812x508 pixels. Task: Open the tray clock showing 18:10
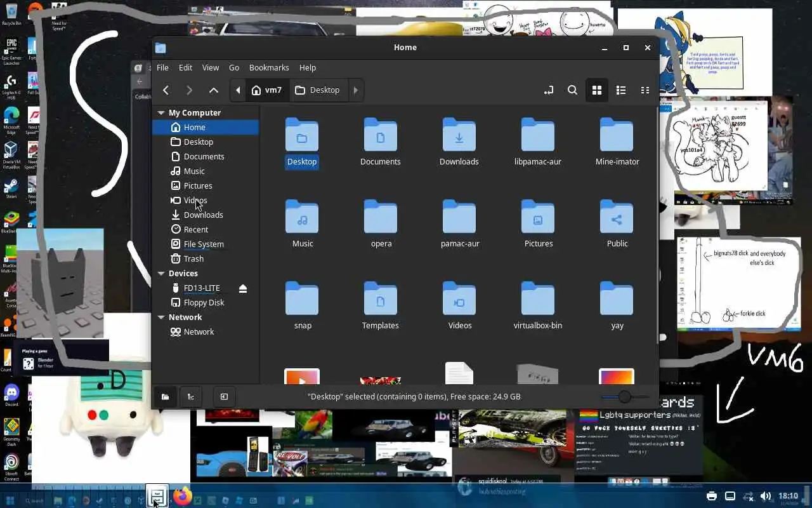[x=788, y=496]
